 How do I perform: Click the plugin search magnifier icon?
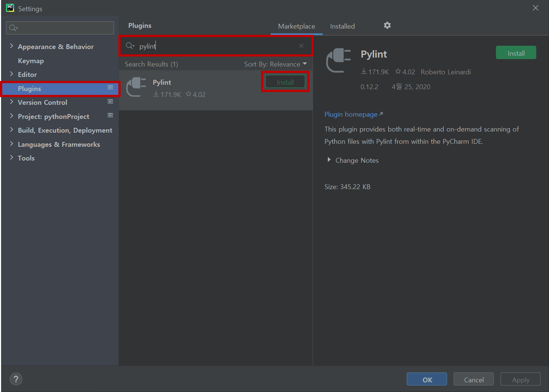tap(130, 46)
